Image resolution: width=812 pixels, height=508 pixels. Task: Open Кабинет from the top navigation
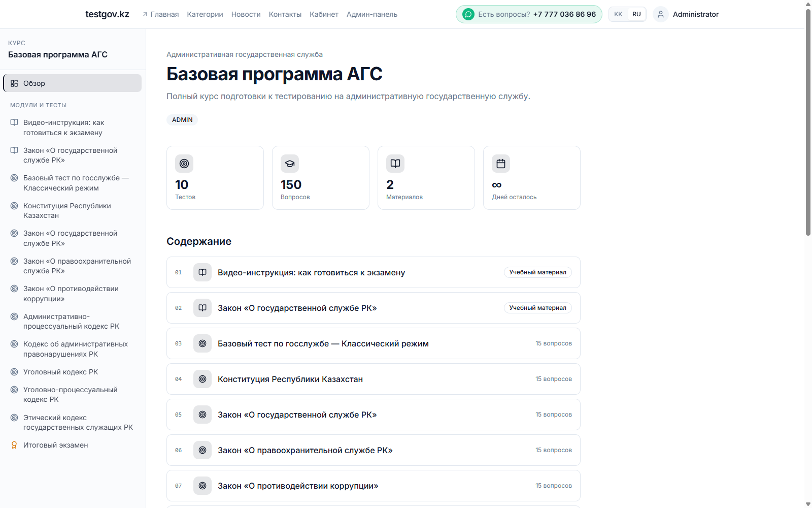click(x=324, y=14)
